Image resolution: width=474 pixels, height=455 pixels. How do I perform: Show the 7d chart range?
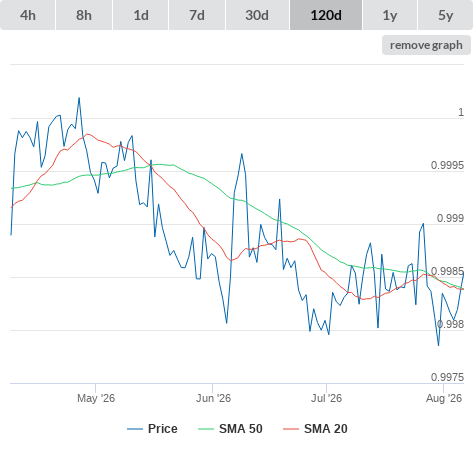(197, 15)
